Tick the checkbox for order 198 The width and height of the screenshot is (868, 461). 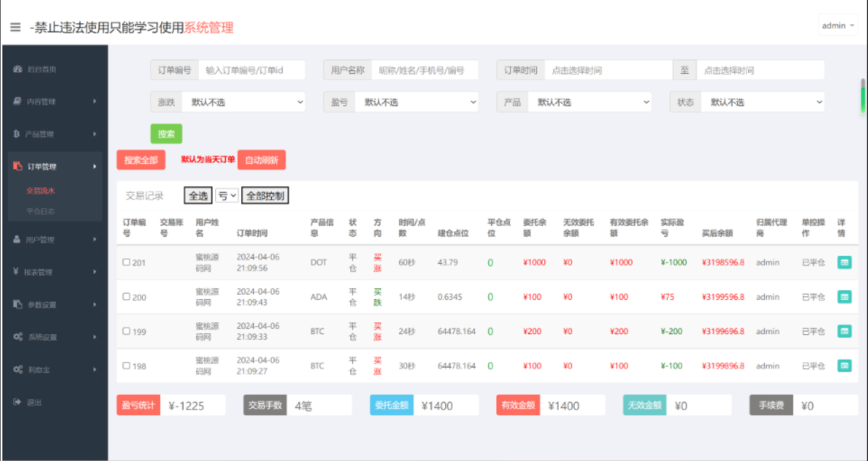[127, 366]
